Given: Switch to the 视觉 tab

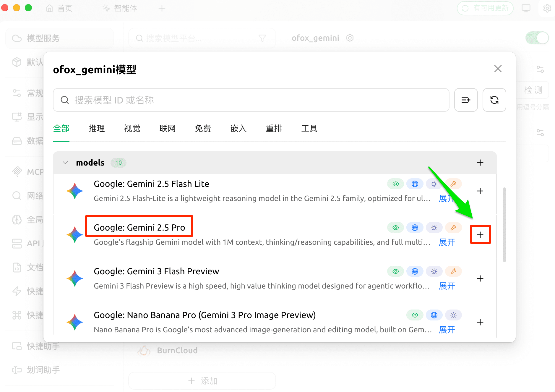Looking at the screenshot, I should click(132, 128).
